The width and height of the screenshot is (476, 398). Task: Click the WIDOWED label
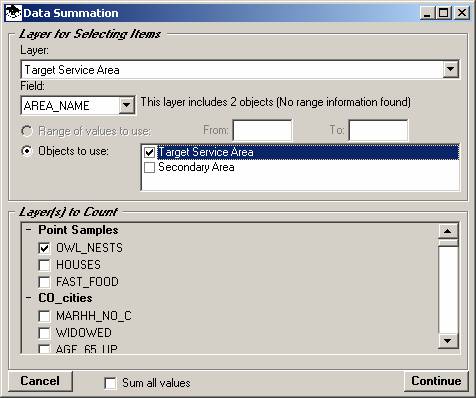point(84,333)
